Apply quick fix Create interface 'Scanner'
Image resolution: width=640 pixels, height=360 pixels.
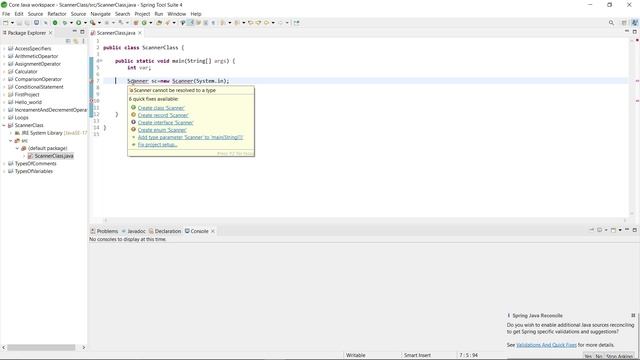coord(165,122)
